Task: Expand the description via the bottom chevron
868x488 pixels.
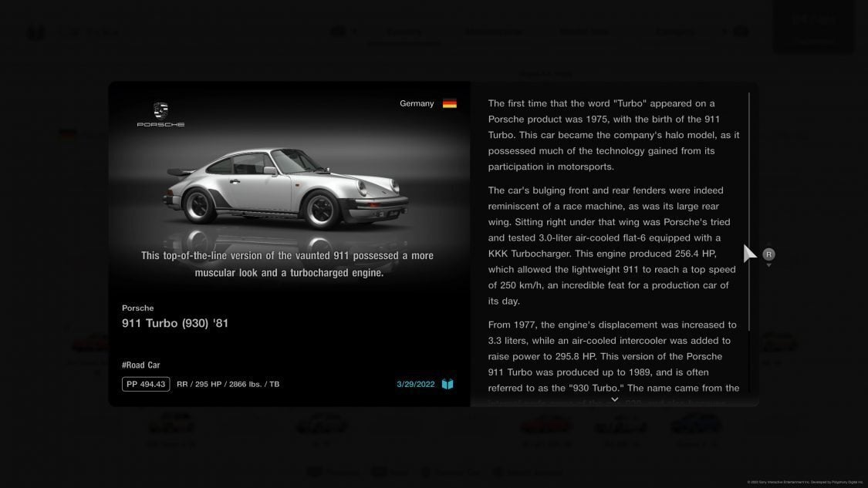Action: click(614, 399)
